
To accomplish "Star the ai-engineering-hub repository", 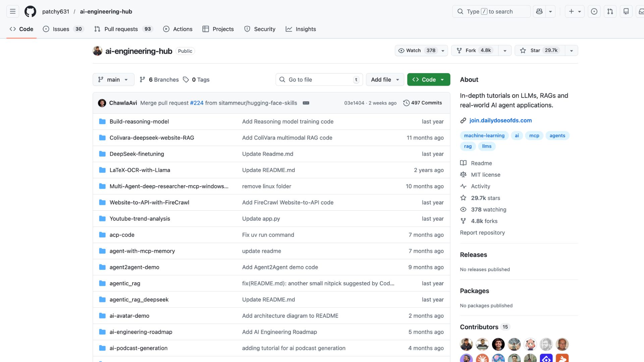I will point(540,50).
